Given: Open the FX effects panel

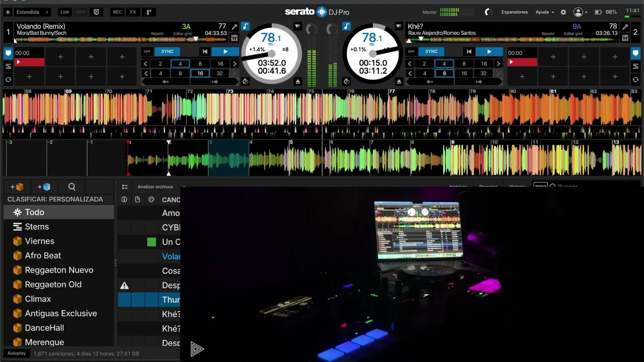Looking at the screenshot, I should [x=133, y=12].
